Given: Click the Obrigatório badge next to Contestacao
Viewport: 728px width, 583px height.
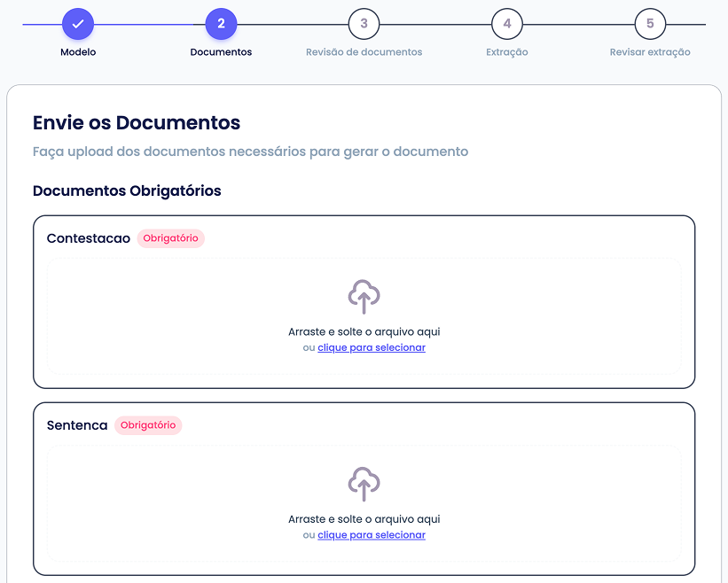Looking at the screenshot, I should tap(170, 238).
